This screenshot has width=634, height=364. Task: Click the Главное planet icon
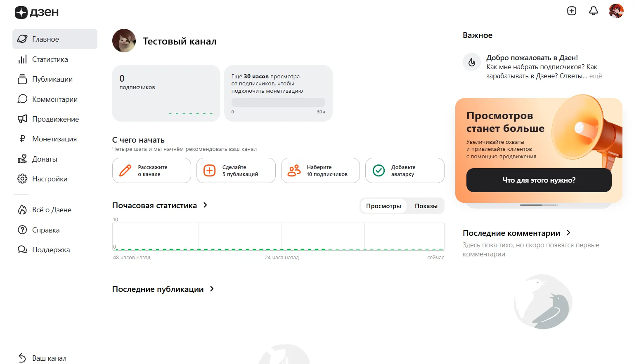pyautogui.click(x=22, y=39)
